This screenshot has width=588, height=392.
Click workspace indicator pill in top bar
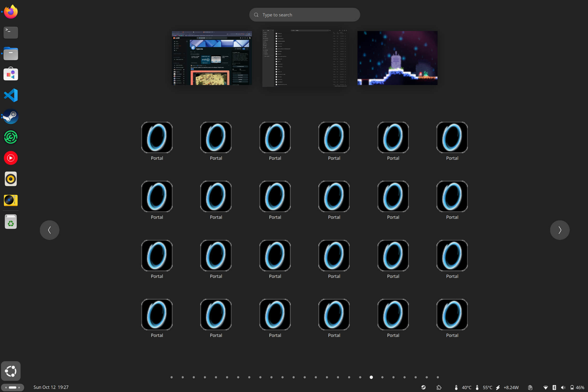pos(13,387)
